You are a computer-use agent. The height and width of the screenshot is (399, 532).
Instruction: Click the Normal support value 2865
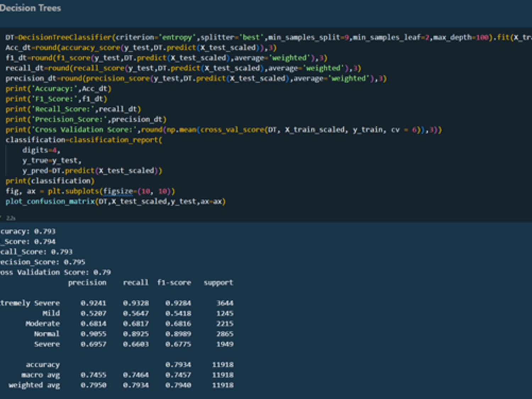[x=225, y=334]
